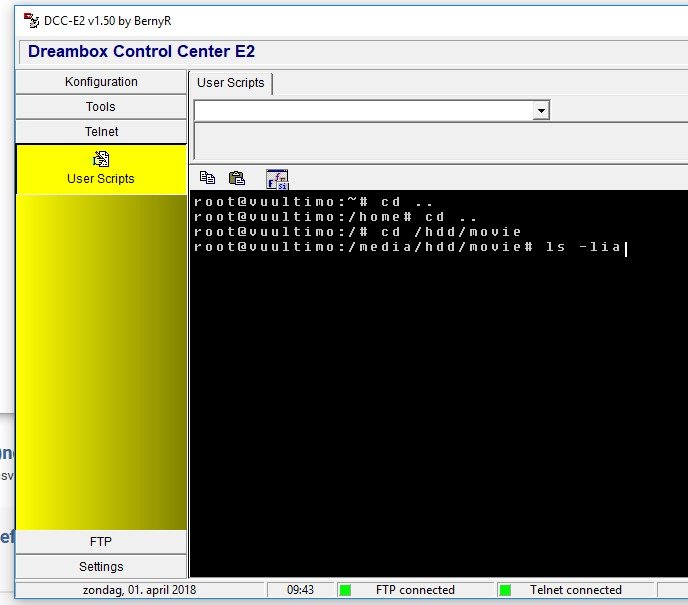This screenshot has height=605, width=688.
Task: Click the 'Telnet connected' status text
Action: click(576, 590)
